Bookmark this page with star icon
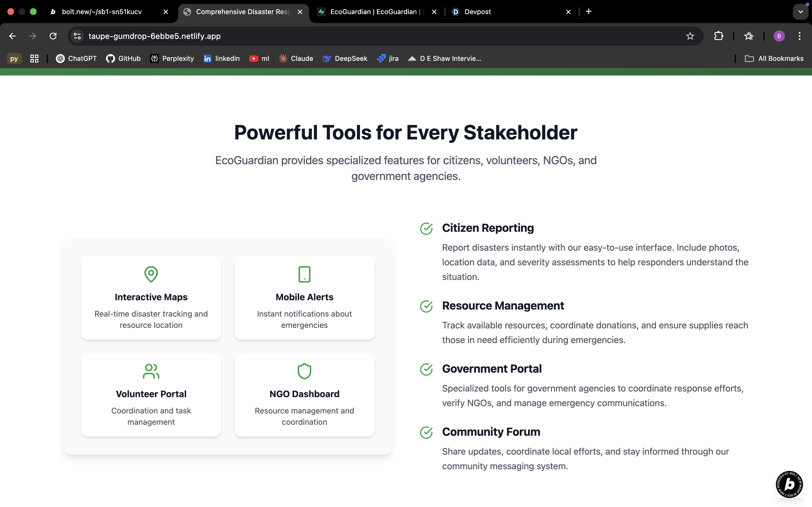 tap(690, 36)
